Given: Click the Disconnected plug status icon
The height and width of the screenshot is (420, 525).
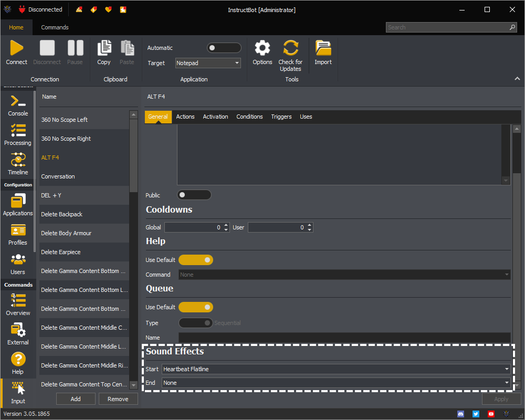Looking at the screenshot, I should click(22, 9).
